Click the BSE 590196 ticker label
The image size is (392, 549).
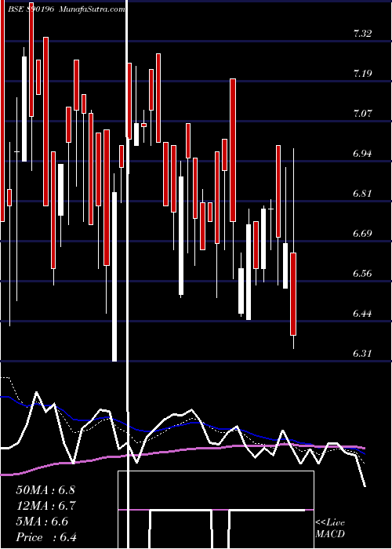[31, 9]
